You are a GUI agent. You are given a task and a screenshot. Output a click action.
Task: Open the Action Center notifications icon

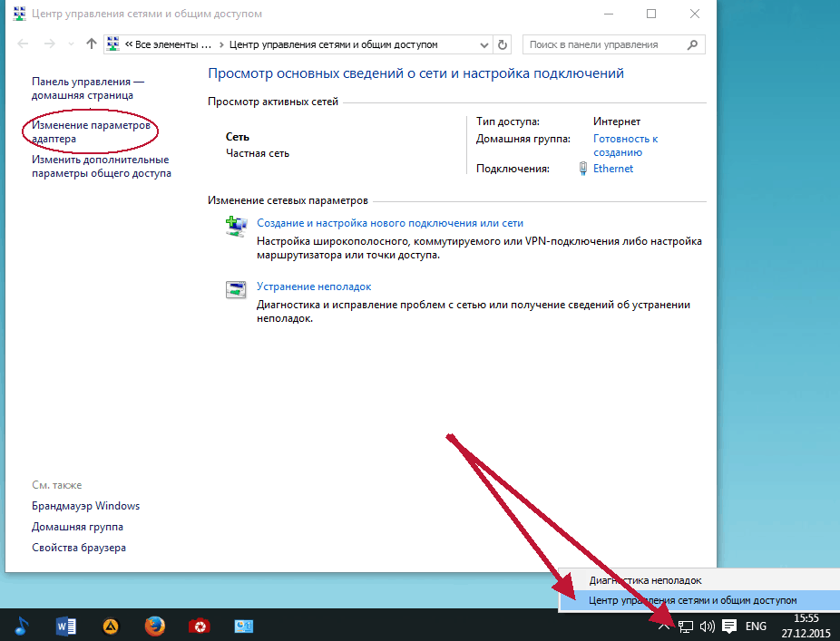coord(729,626)
